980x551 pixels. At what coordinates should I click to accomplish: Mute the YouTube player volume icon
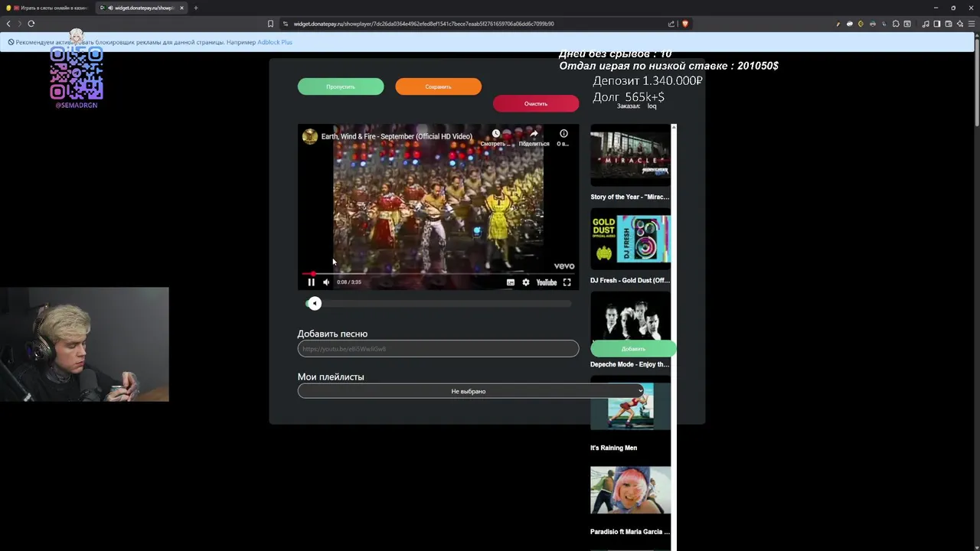pyautogui.click(x=326, y=282)
